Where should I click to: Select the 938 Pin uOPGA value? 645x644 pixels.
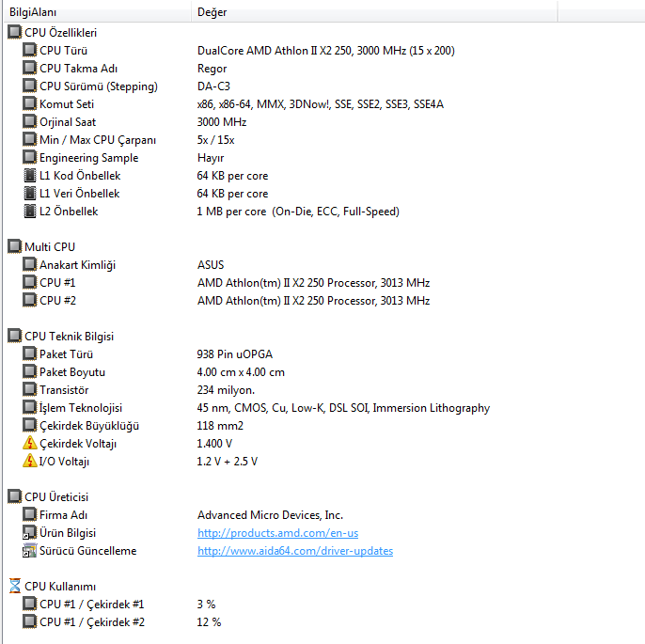pyautogui.click(x=234, y=354)
